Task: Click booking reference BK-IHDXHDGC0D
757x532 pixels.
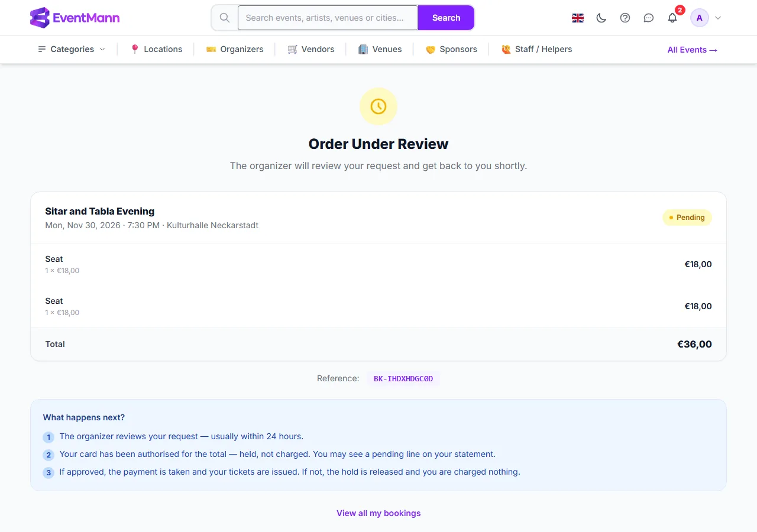Action: [403, 378]
